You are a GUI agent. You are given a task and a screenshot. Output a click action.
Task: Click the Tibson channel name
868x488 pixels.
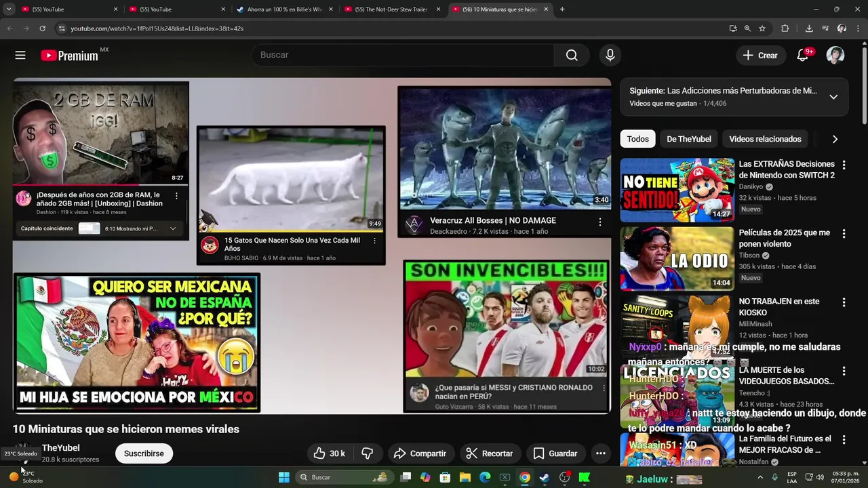[x=749, y=256]
